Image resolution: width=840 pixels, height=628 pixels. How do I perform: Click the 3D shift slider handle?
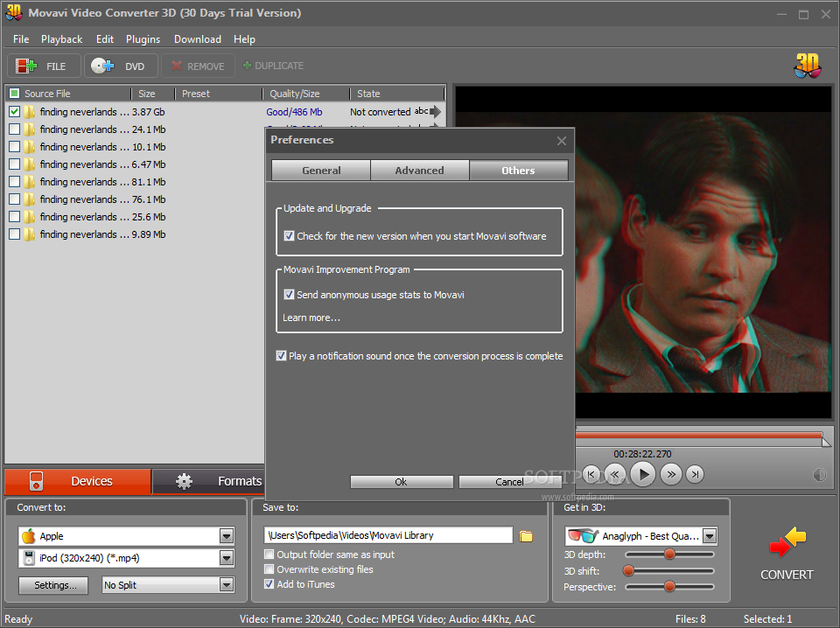click(629, 571)
